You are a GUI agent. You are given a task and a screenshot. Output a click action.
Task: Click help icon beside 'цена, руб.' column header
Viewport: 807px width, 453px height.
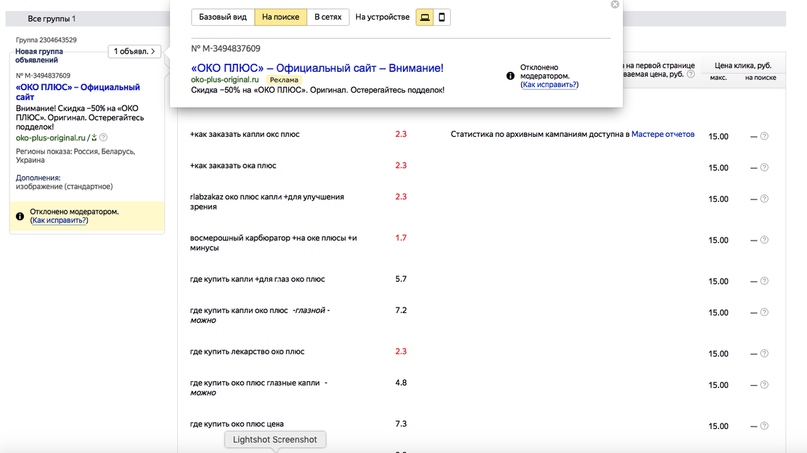pyautogui.click(x=691, y=74)
